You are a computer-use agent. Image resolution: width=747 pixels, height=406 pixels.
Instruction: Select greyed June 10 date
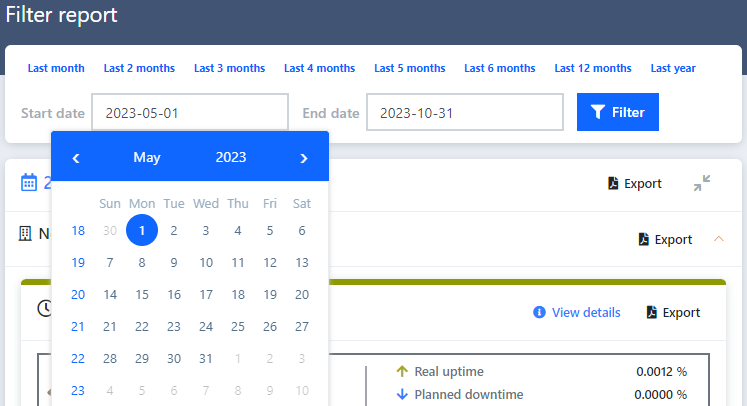click(302, 391)
